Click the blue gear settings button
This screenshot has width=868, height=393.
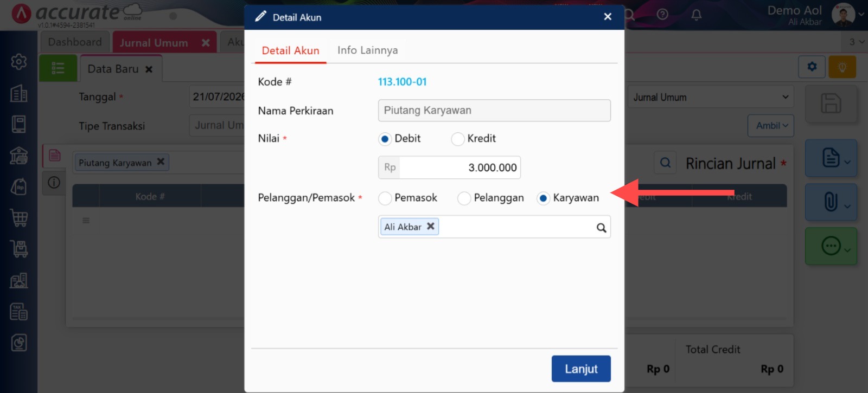point(812,67)
